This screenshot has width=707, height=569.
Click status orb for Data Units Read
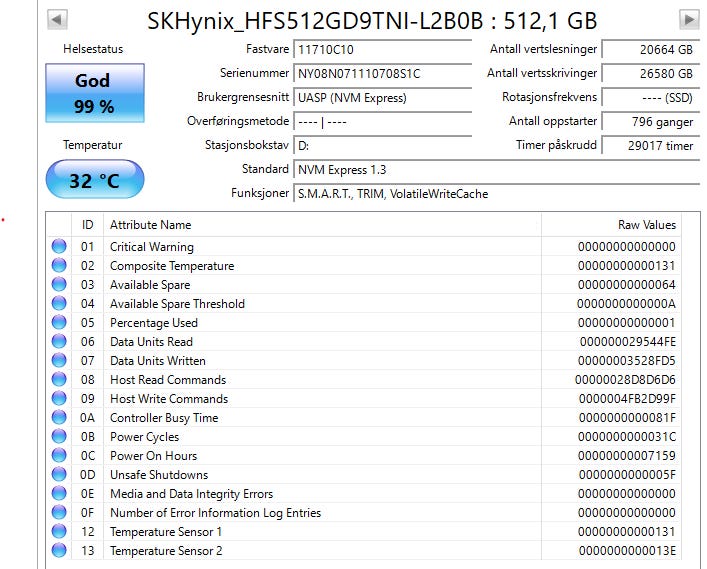[x=59, y=341]
